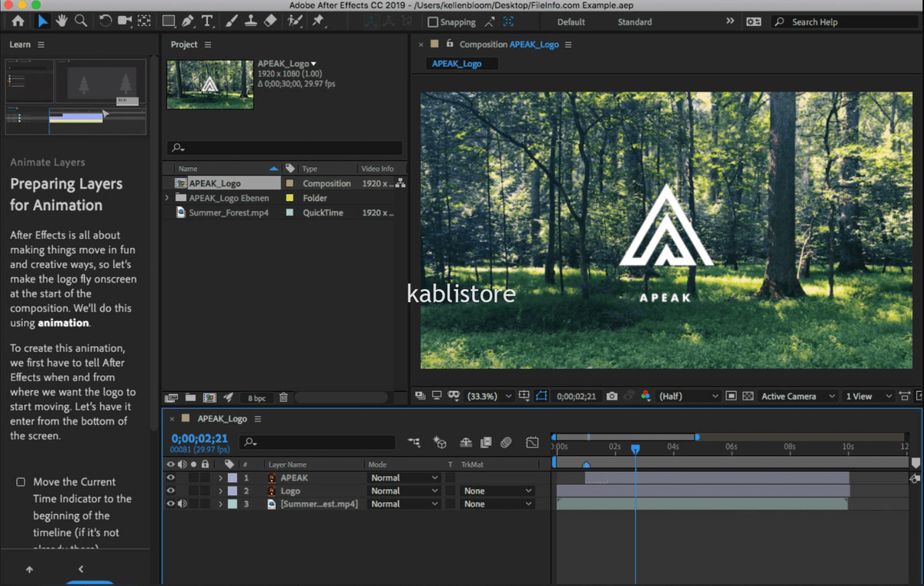Open the TrkMat dropdown for the Logo layer
Image resolution: width=924 pixels, height=586 pixels.
(497, 491)
